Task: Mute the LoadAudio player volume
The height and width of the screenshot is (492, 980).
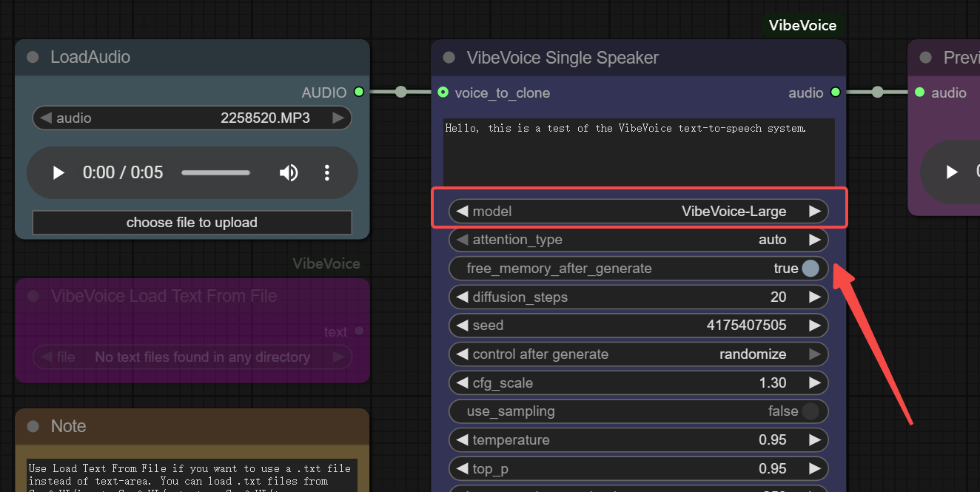Action: pos(289,173)
